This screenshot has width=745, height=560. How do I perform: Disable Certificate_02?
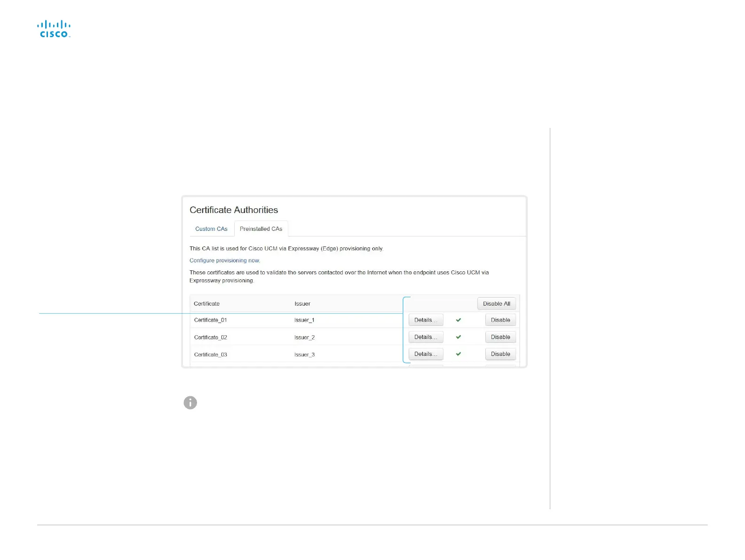(x=500, y=337)
